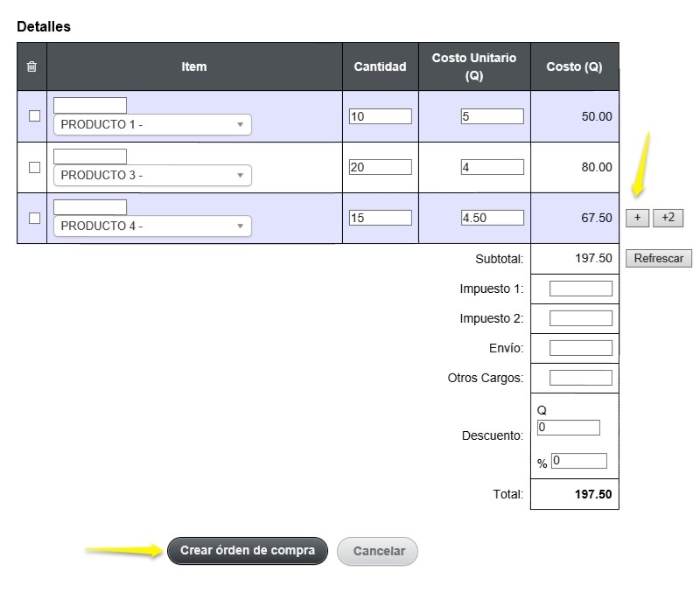
Task: Click the Cancelar button
Action: click(378, 551)
